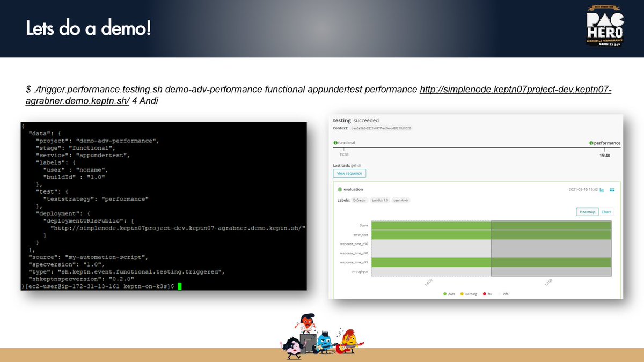
Task: Click the evaluation bug icon
Action: pos(340,189)
